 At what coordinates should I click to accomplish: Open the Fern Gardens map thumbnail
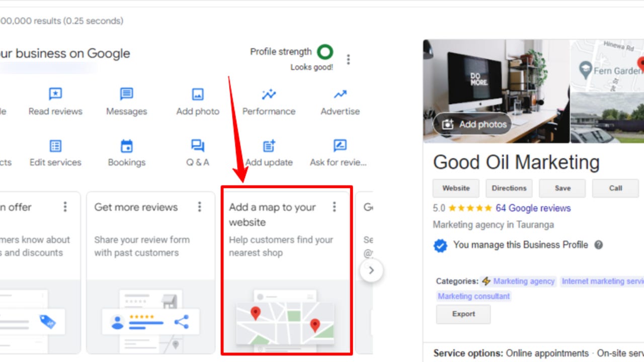pyautogui.click(x=607, y=65)
